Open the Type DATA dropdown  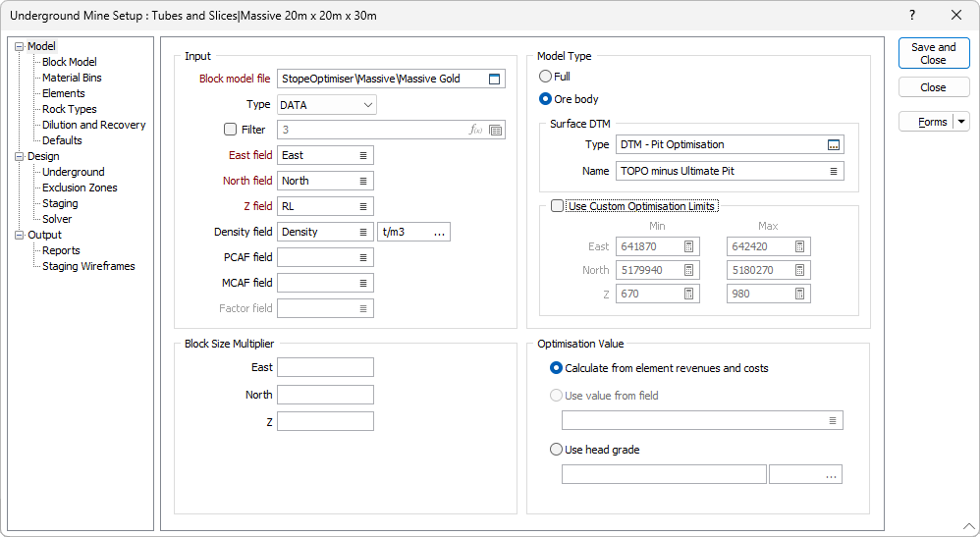pos(326,105)
